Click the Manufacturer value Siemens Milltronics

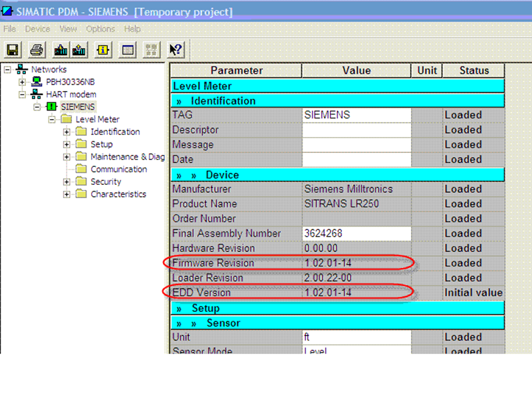pyautogui.click(x=348, y=189)
